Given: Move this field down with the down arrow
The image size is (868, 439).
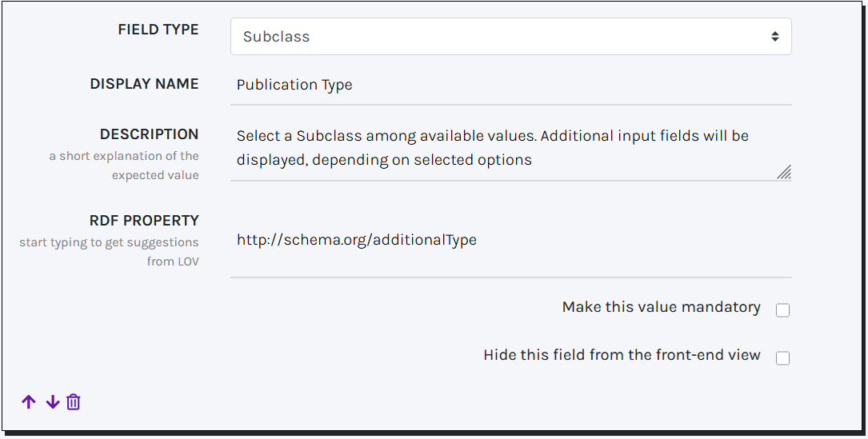Looking at the screenshot, I should [53, 402].
